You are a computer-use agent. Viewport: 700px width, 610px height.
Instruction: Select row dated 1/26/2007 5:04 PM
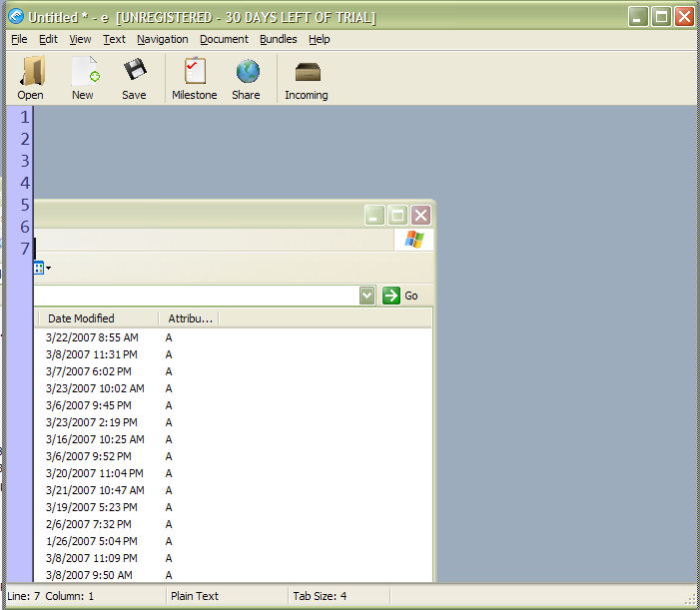coord(92,541)
